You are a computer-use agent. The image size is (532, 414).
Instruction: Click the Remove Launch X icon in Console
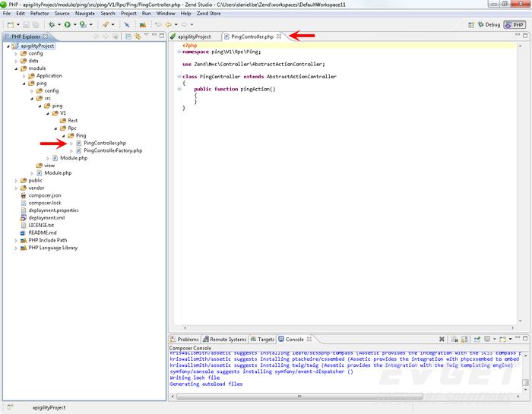point(442,339)
